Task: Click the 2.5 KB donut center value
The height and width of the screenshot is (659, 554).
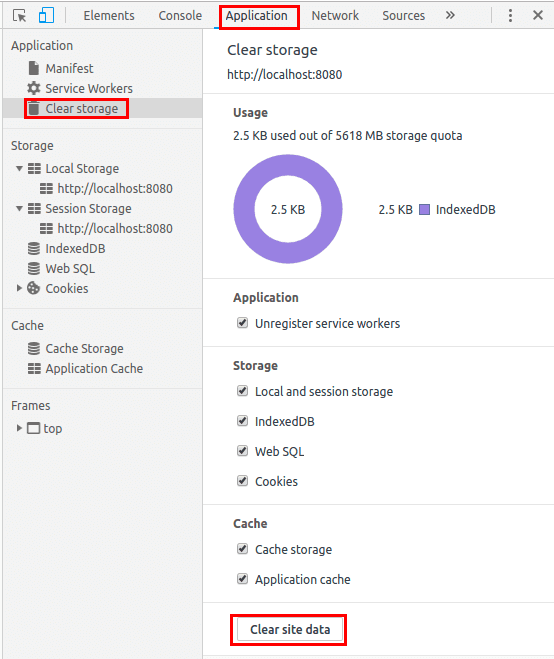Action: [x=288, y=209]
